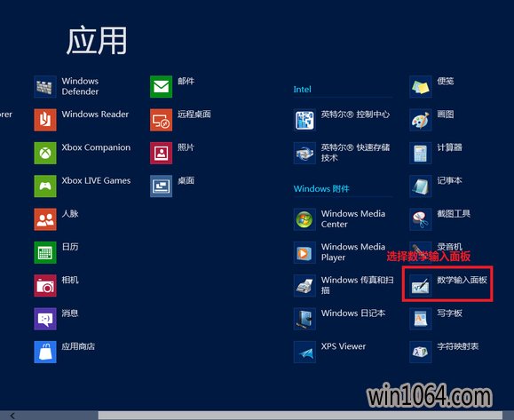The image size is (514, 420).
Task: Click the left arrow on horizontal scrollbar
Action: coord(12,416)
